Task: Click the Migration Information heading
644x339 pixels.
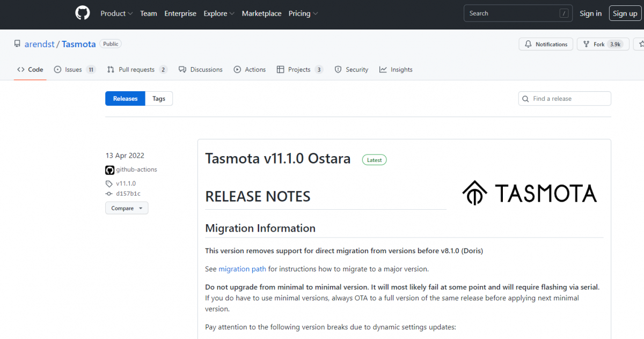Action: (260, 228)
